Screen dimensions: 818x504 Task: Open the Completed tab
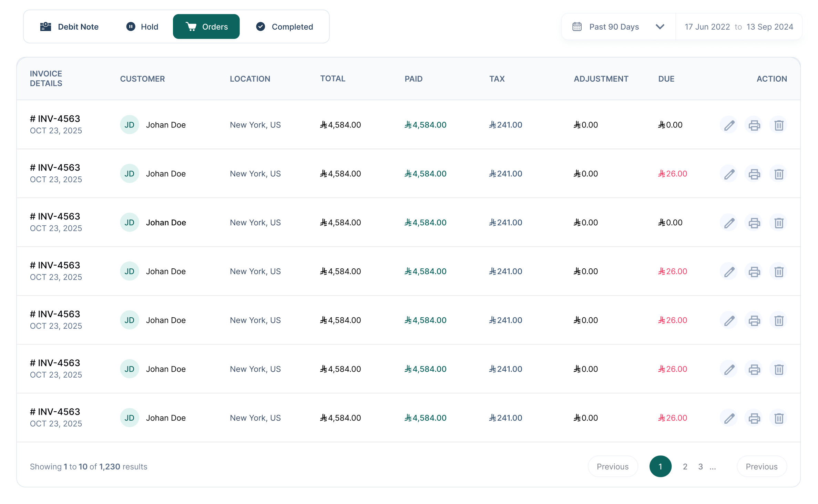(x=285, y=27)
